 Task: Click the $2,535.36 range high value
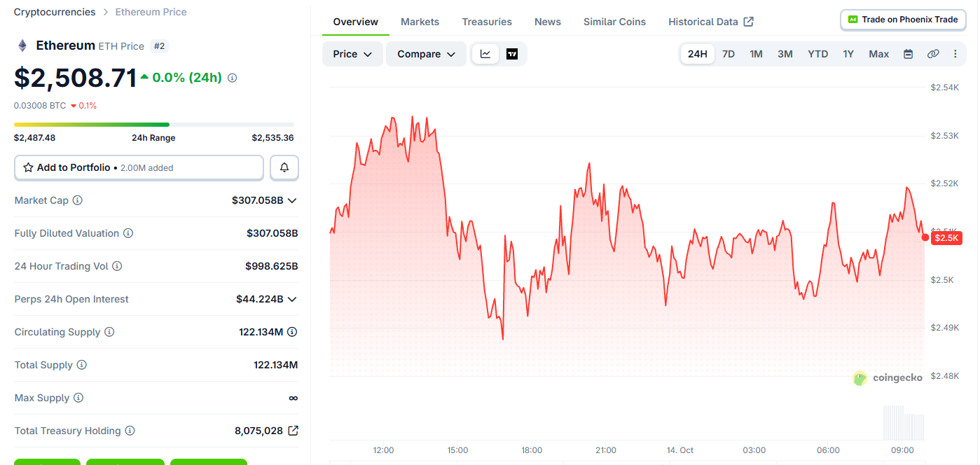(x=272, y=138)
